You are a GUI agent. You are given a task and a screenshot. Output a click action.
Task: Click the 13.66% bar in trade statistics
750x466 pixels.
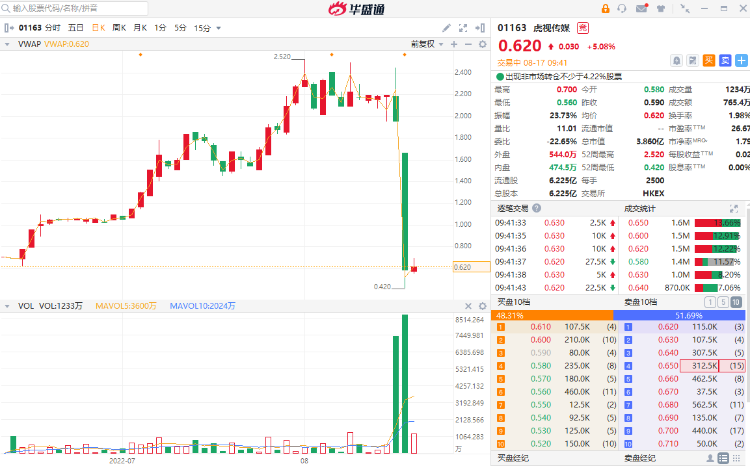click(717, 223)
